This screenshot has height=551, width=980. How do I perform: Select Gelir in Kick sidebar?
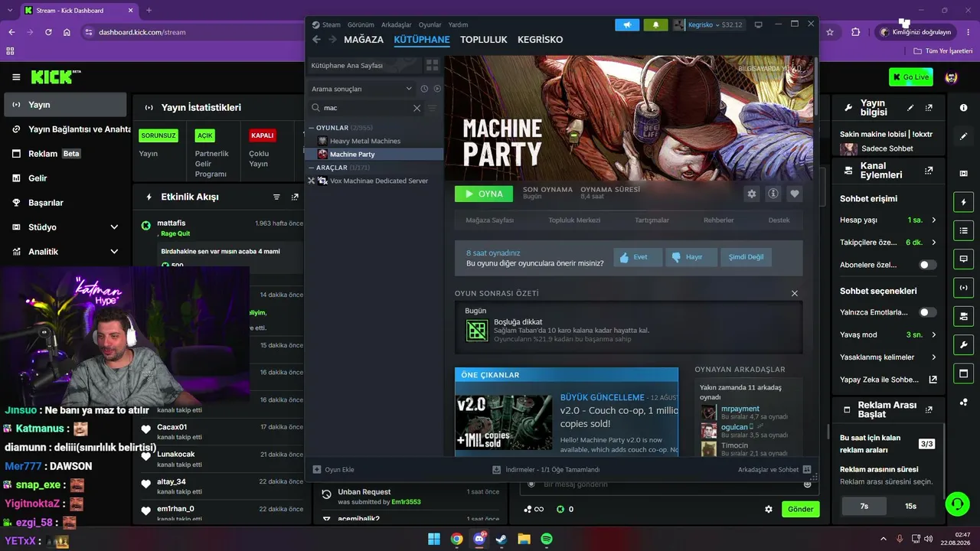[x=65, y=178]
